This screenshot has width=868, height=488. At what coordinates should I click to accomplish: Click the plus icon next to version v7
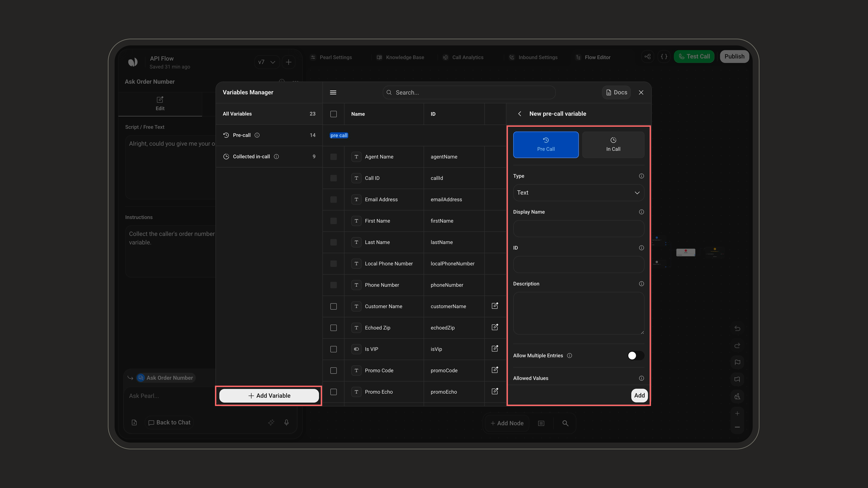(x=288, y=62)
